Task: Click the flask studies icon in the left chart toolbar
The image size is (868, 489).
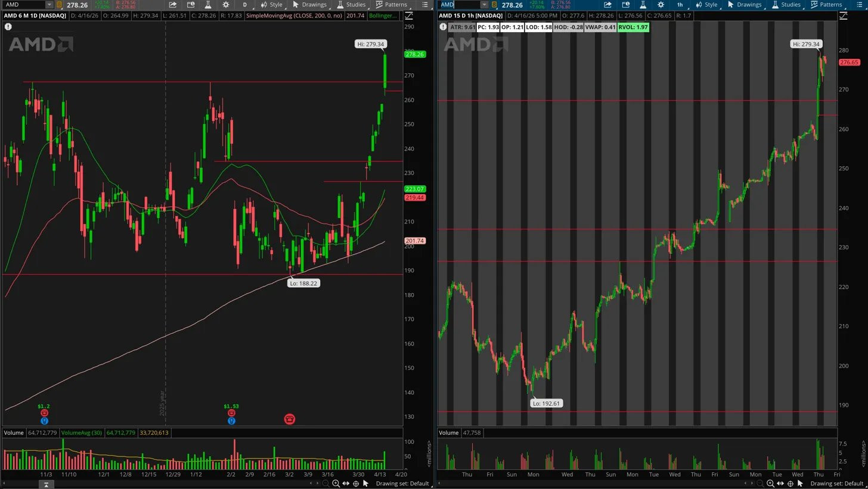Action: (208, 5)
